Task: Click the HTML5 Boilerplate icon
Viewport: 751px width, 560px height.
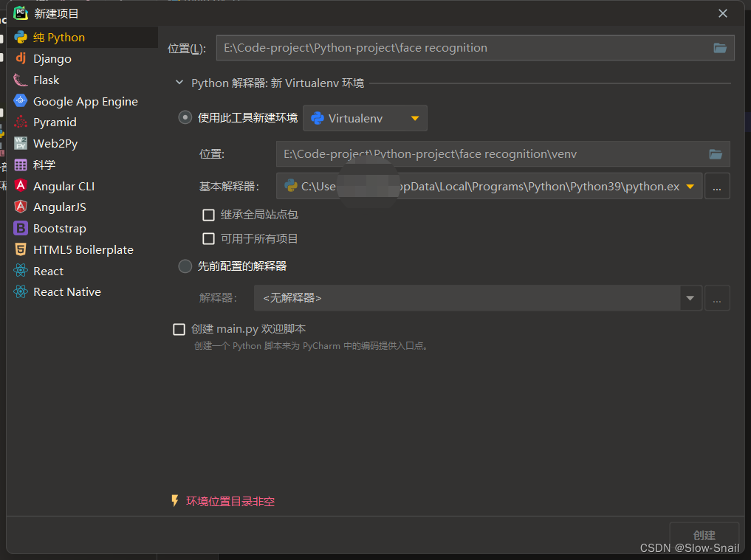Action: pos(21,249)
